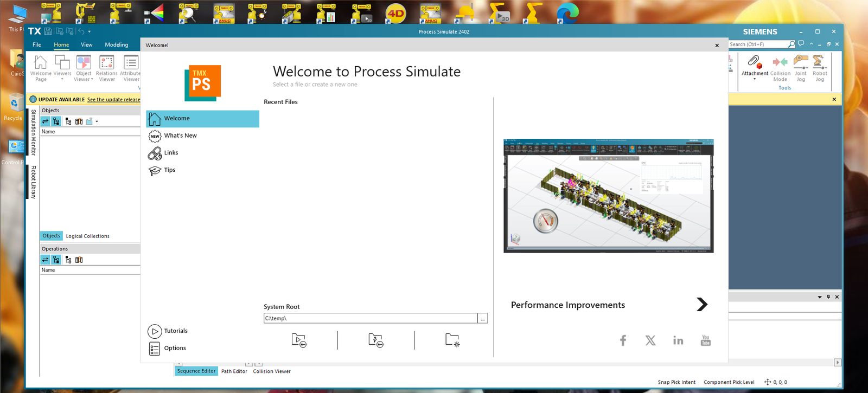Image resolution: width=868 pixels, height=393 pixels.
Task: Toggle the first highlighted Objects toolbar button
Action: click(x=46, y=121)
